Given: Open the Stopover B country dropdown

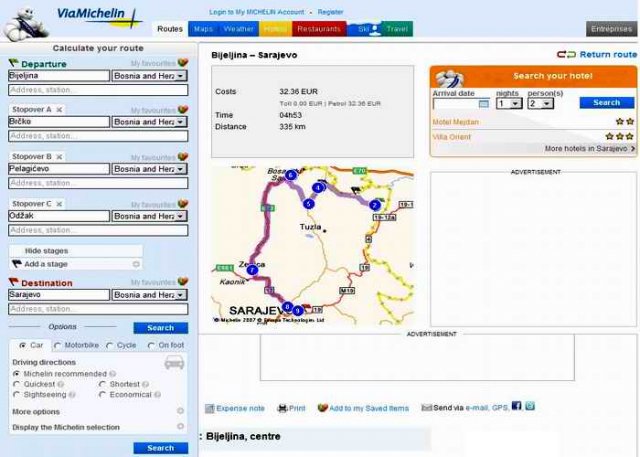Looking at the screenshot, I should coord(150,169).
